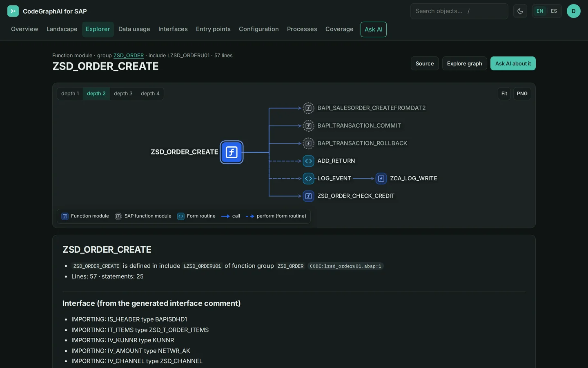588x368 pixels.
Task: Click the ZSD_ORDER_CHECK_CREDIT node label
Action: pos(356,196)
